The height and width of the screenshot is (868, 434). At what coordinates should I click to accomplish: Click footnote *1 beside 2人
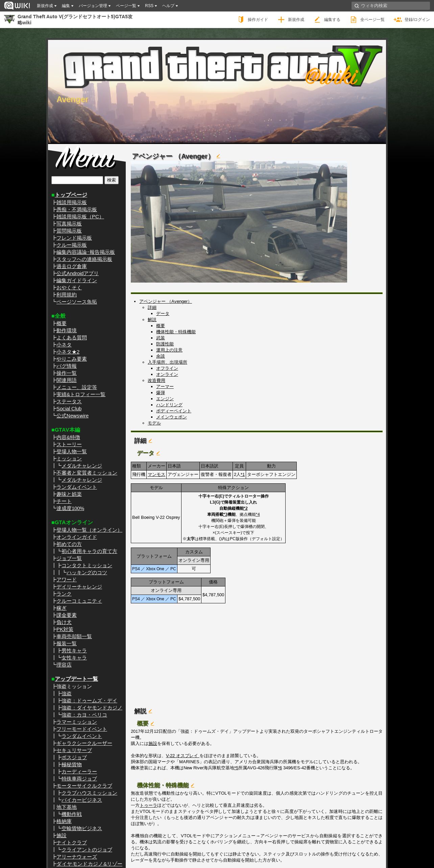pos(243,475)
